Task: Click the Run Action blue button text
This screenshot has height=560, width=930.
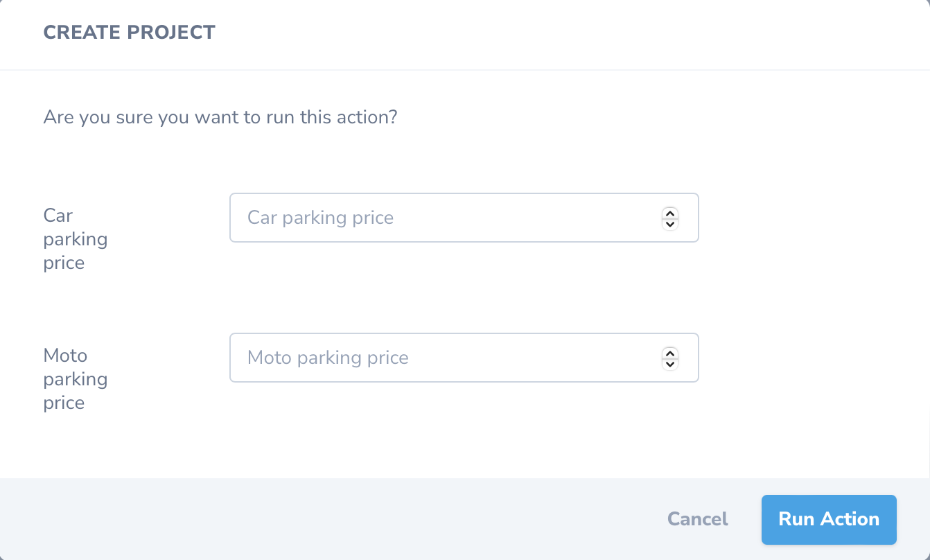Action: (x=829, y=519)
